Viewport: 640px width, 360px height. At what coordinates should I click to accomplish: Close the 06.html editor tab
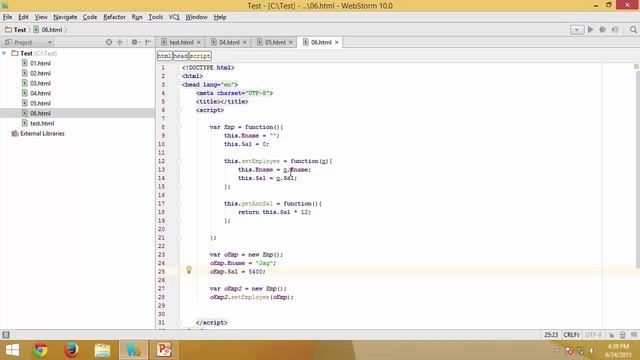point(337,42)
